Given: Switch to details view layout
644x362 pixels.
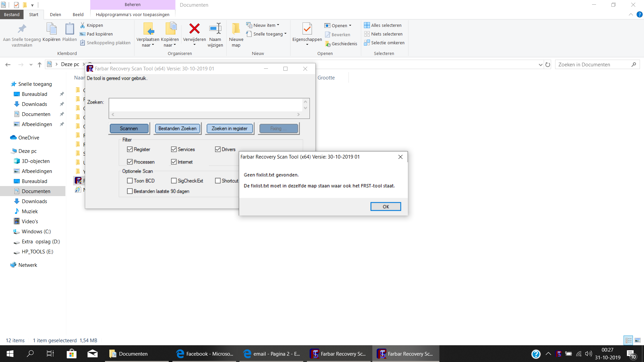Looking at the screenshot, I should coord(629,340).
